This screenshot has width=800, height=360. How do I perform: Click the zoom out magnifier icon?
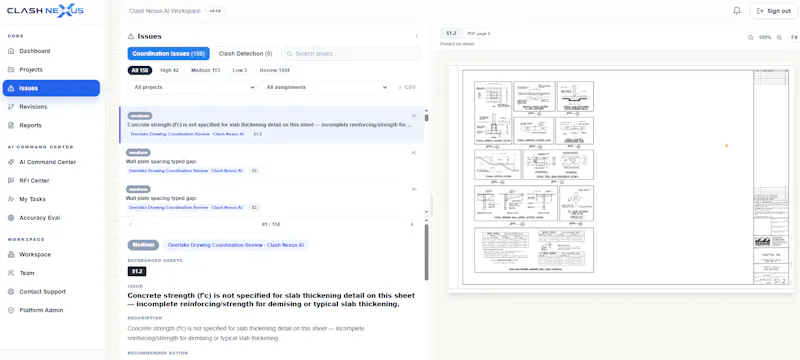tap(751, 37)
